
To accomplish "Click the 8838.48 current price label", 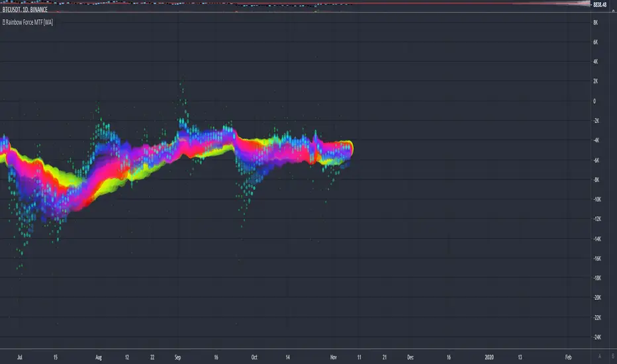I will pos(600,4).
